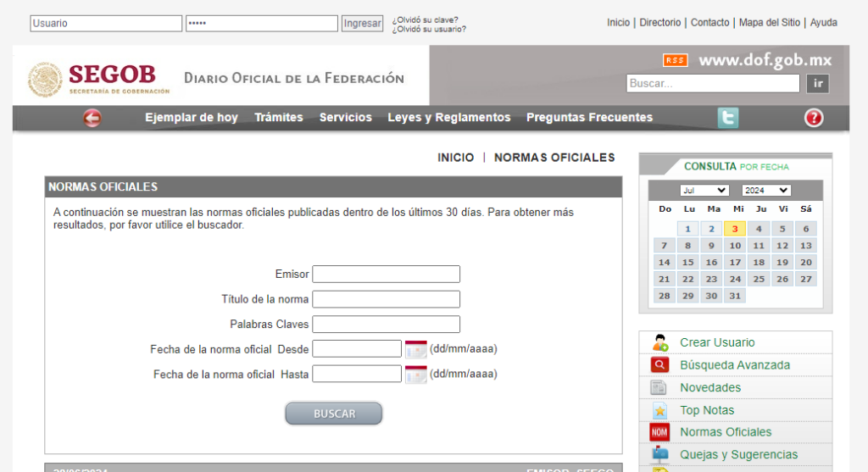This screenshot has height=472, width=868.
Task: Select day 27 in the calendar
Action: click(x=805, y=279)
